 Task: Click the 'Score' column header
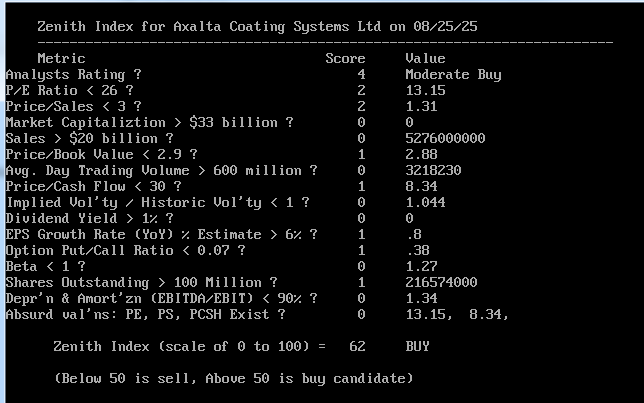(x=345, y=58)
